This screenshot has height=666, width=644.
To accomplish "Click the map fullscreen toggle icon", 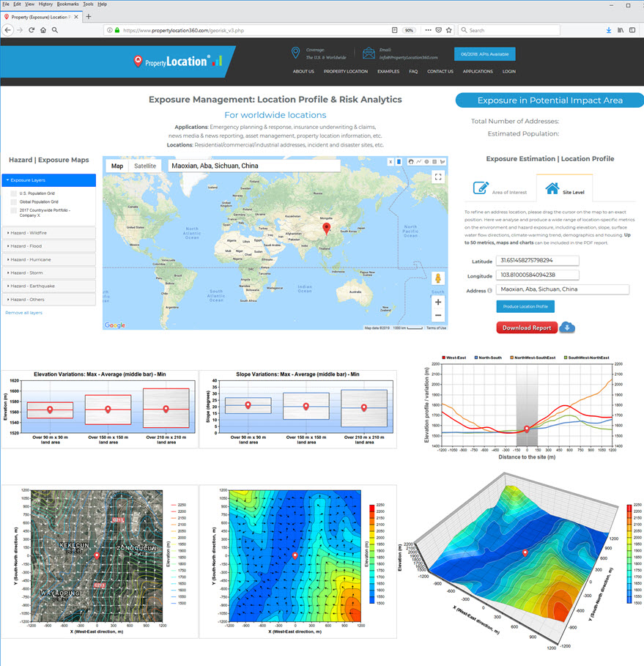I will 438,177.
